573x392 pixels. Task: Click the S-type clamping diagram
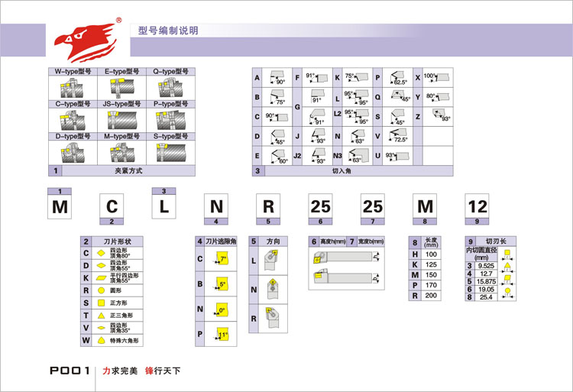tap(170, 153)
